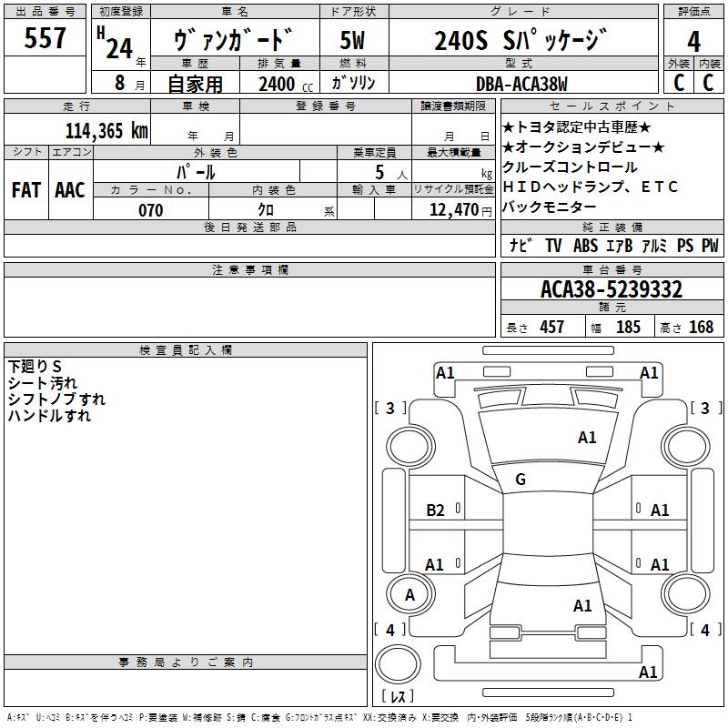
Task: Select the エアB airbag indicator
Action: point(620,246)
